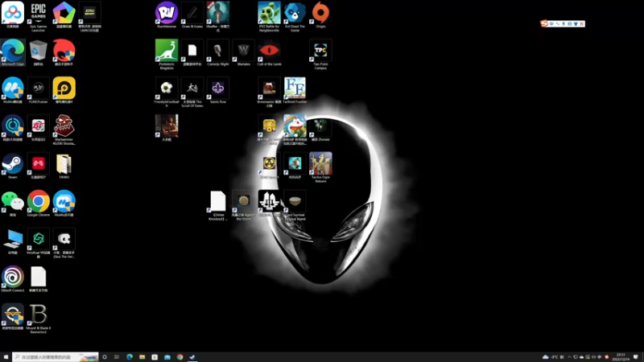Image resolution: width=644 pixels, height=362 pixels.
Task: Open the Card Survival Tropical Island shortcut
Action: 295,206
